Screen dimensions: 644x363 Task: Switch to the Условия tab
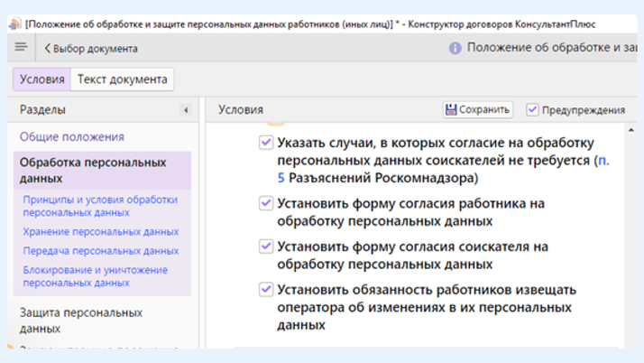(42, 79)
